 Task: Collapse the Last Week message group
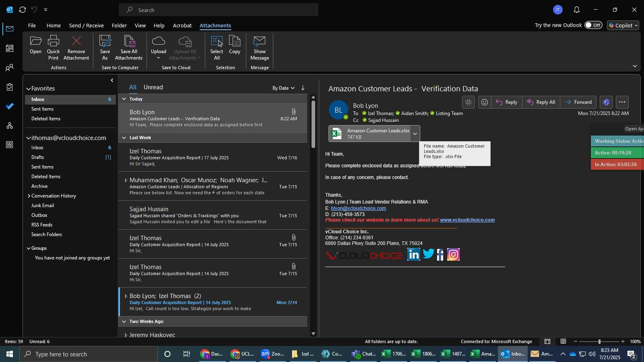(x=124, y=138)
